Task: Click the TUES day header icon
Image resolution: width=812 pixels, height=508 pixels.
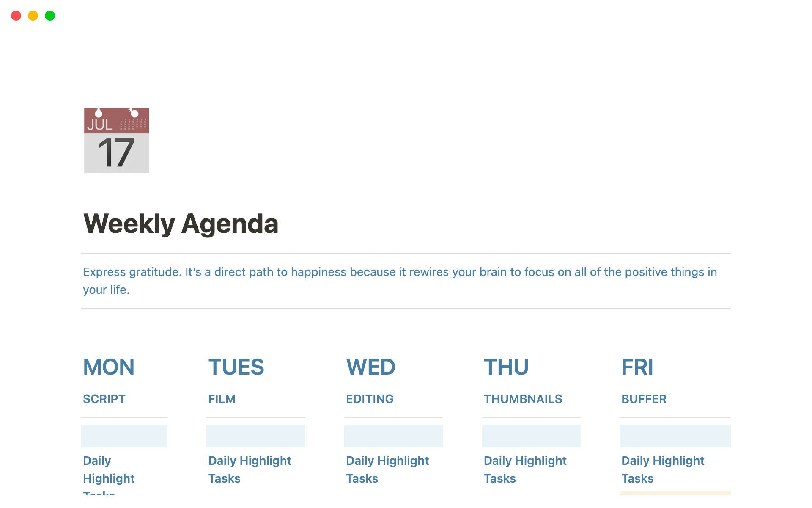Action: pos(236,366)
